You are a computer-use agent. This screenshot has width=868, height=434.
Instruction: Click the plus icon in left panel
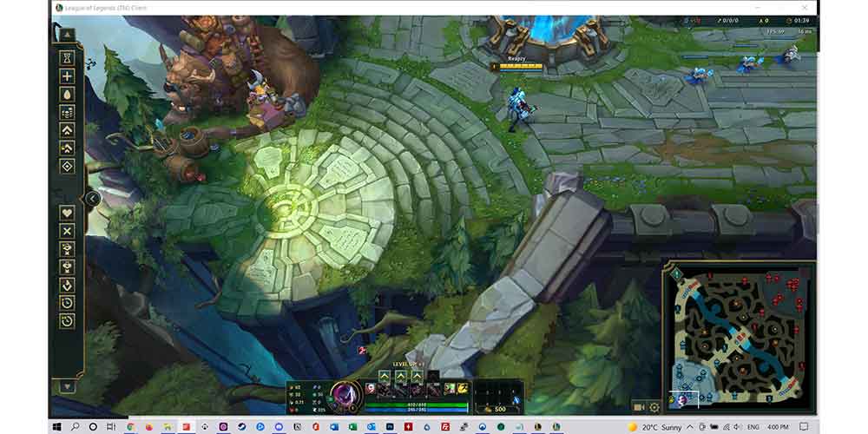pyautogui.click(x=67, y=76)
